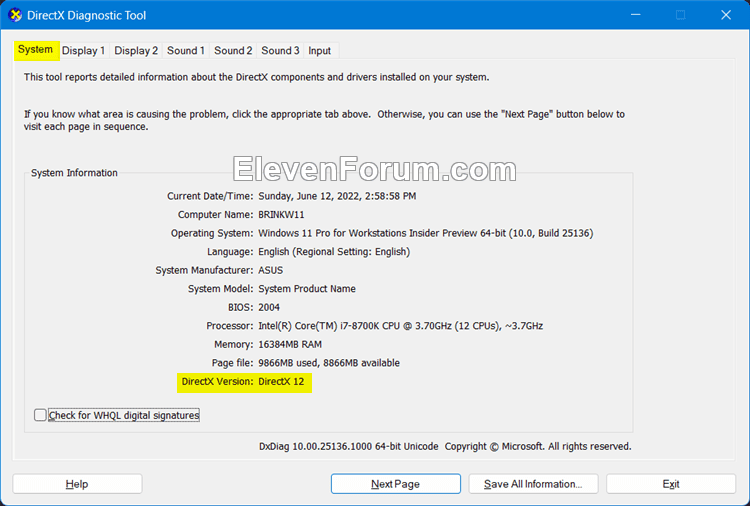The height and width of the screenshot is (506, 750).
Task: Close the DirectX Diagnostic Tool window
Action: [726, 15]
